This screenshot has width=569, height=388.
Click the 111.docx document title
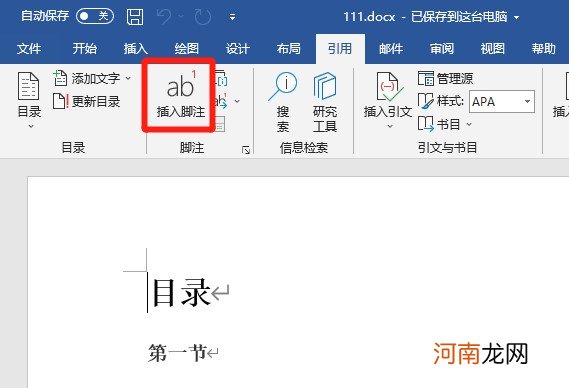coord(369,17)
